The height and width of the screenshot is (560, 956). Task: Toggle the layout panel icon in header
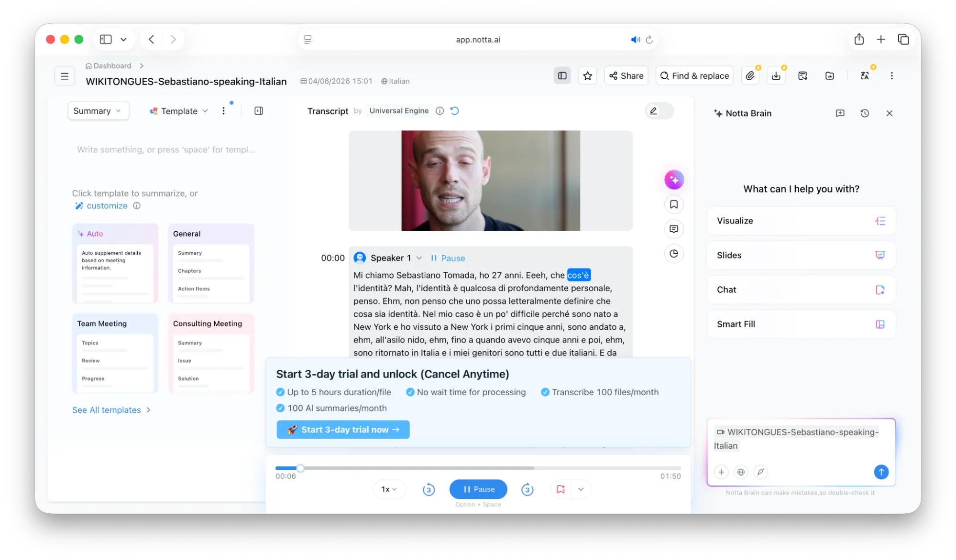562,76
